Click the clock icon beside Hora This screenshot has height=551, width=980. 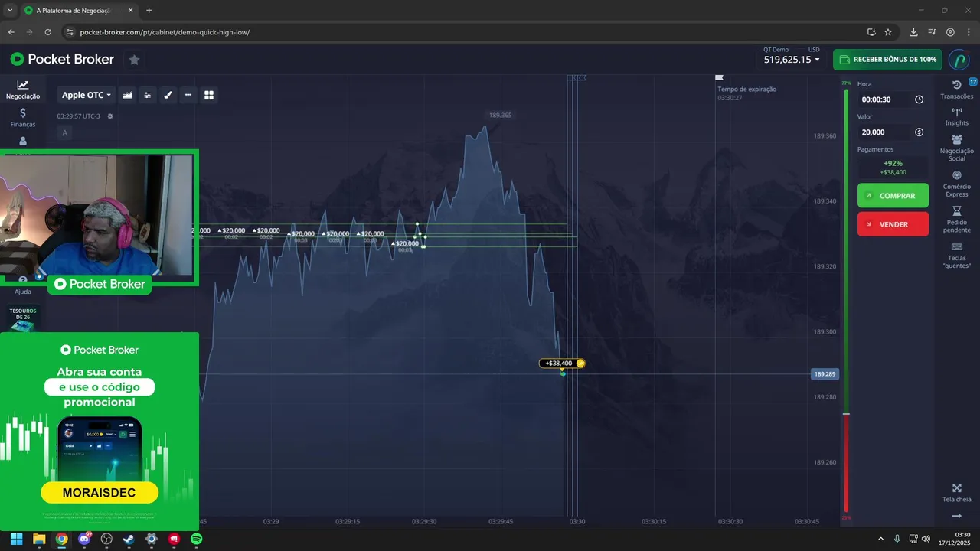coord(919,99)
